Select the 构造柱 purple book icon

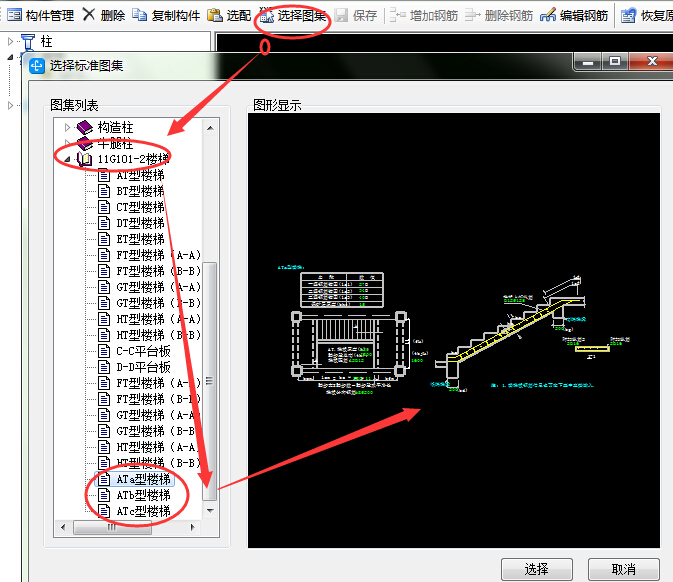(85, 127)
